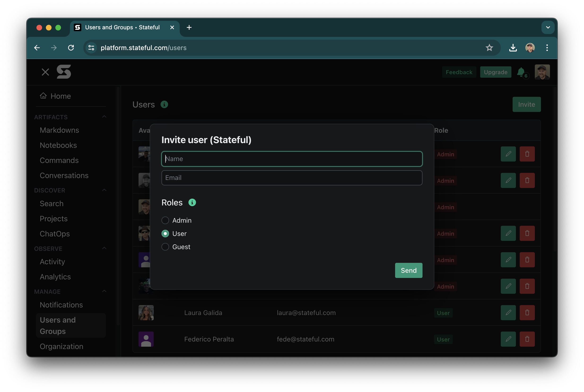Screen dimensions: 584x392
Task: Collapse the Discover section
Action: (x=104, y=190)
